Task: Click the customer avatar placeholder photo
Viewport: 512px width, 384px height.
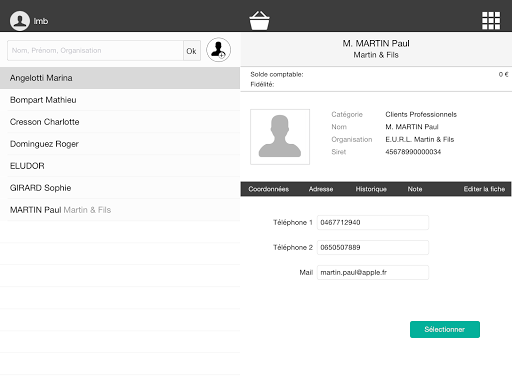Action: pyautogui.click(x=280, y=137)
